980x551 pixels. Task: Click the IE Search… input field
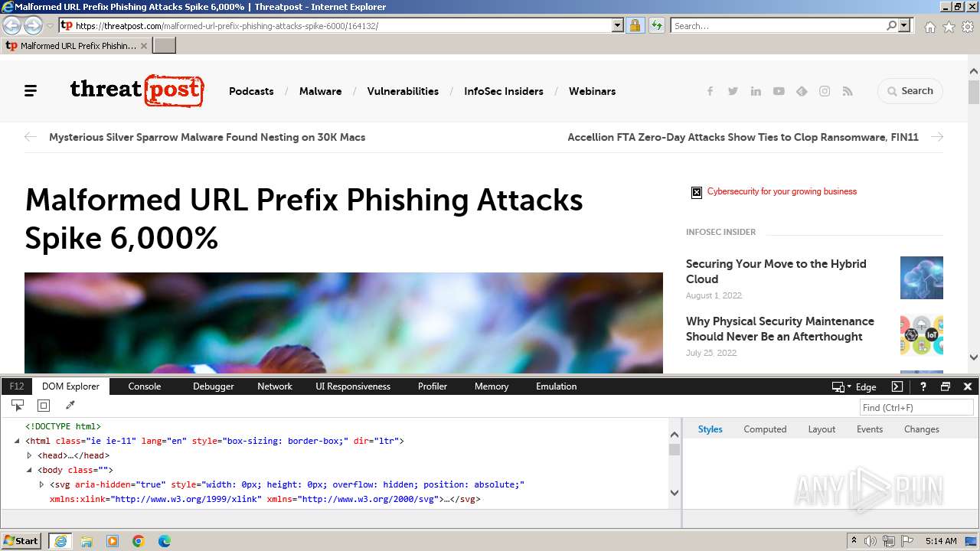[x=778, y=25]
